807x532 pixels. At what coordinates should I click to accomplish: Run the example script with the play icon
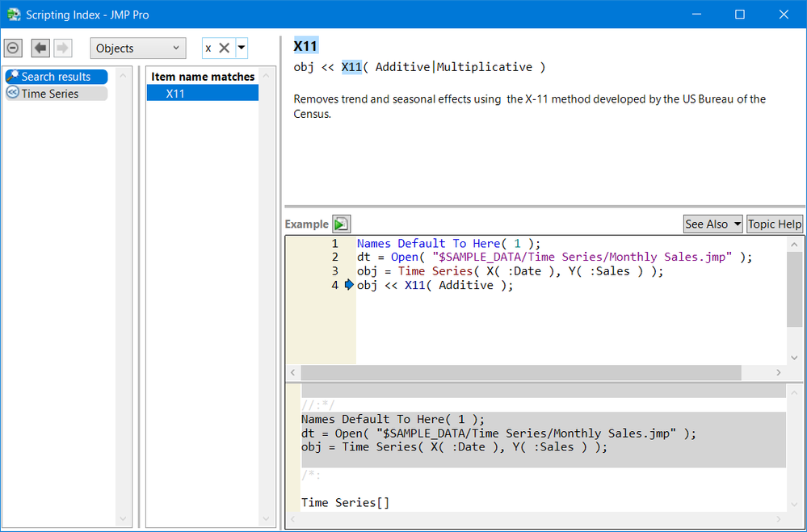tap(342, 224)
